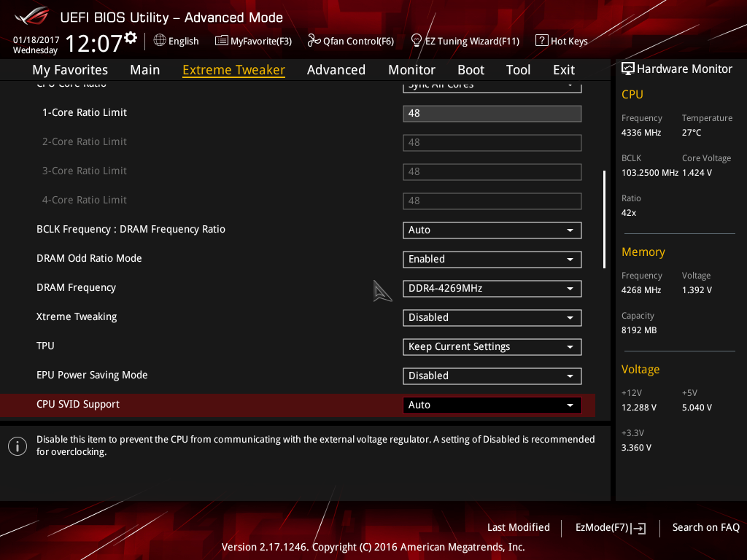Click Core Voltage value 1.424 V
This screenshot has width=747, height=560.
pos(697,173)
